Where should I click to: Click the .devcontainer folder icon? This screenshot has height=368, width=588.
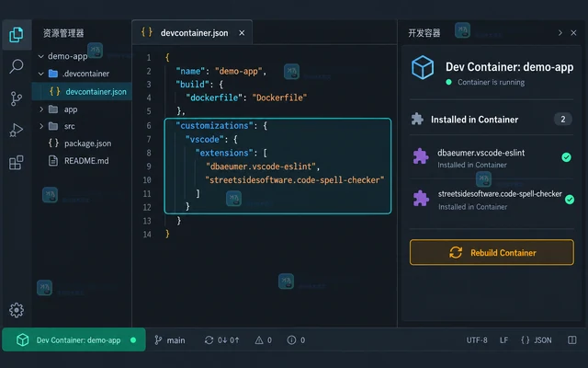(53, 74)
